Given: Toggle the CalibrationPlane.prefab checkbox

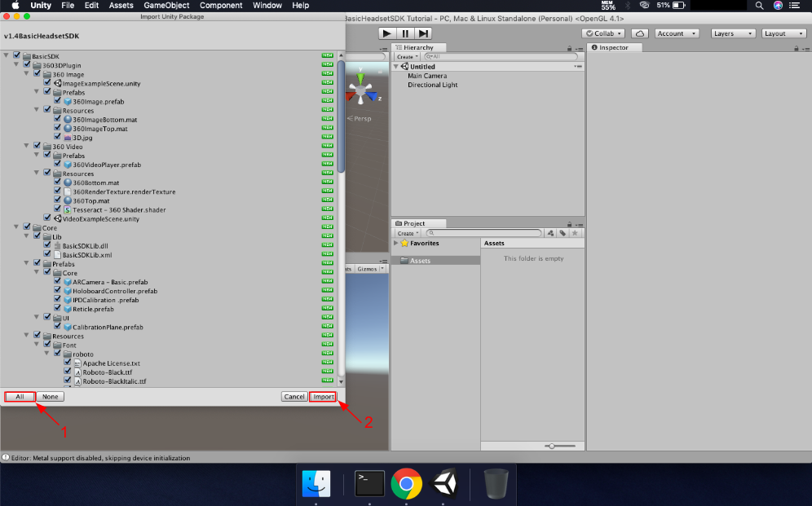Looking at the screenshot, I should (x=58, y=327).
